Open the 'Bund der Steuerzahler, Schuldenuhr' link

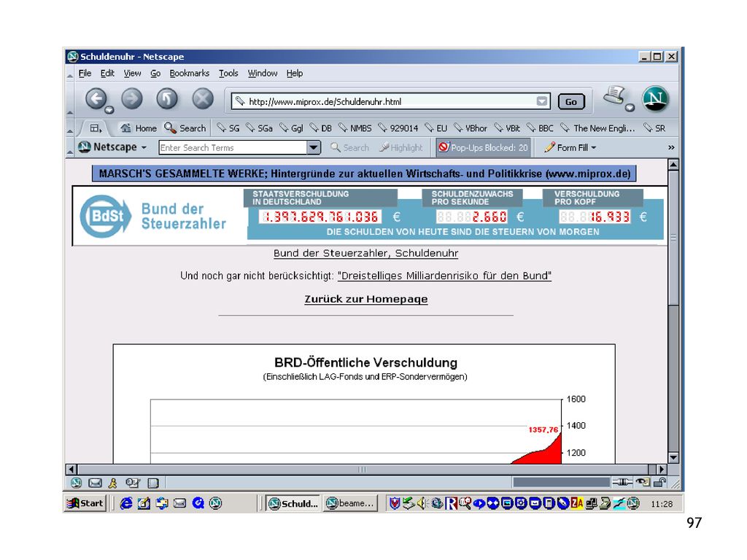pos(366,253)
